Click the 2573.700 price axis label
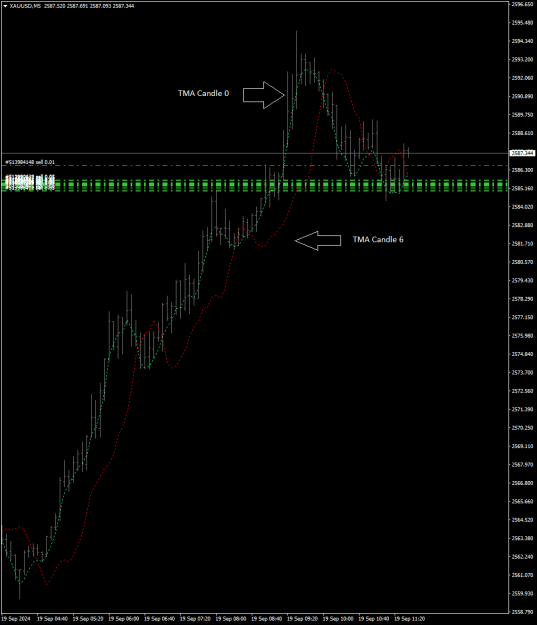Screen dimensions: 537x625 (523, 372)
